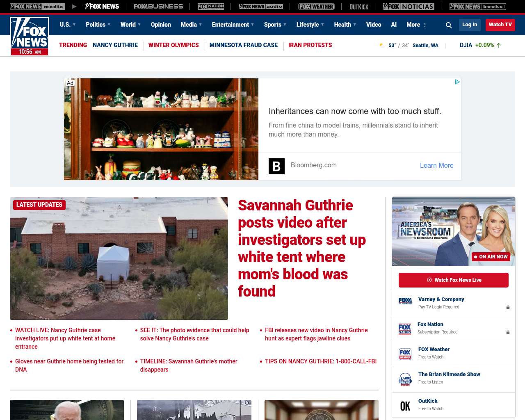Click the Log In button

click(470, 25)
